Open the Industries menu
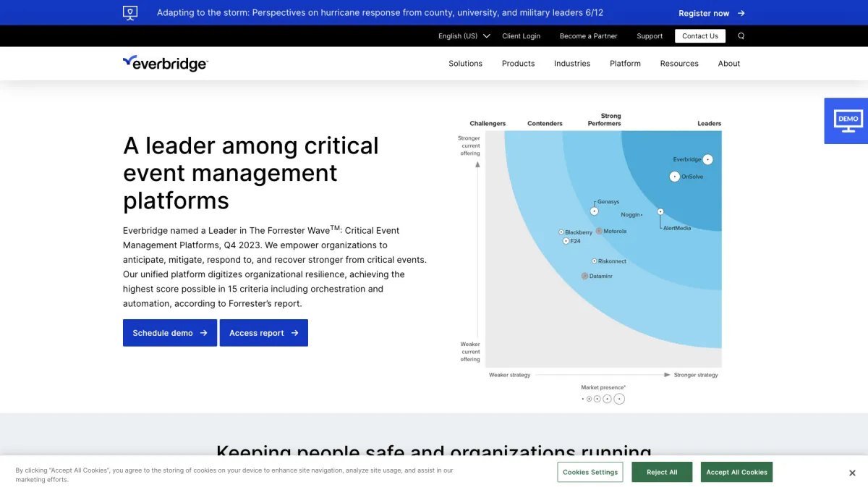This screenshot has height=490, width=868. pos(572,64)
